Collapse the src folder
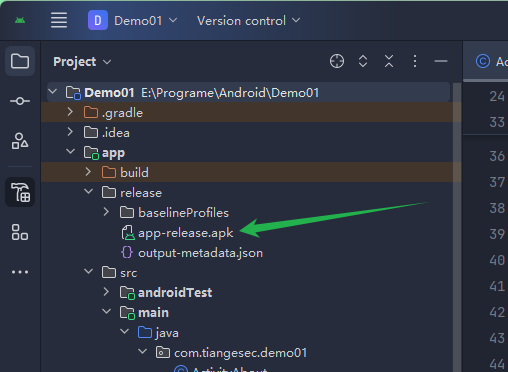Viewport: 508px width, 372px height. [x=88, y=271]
